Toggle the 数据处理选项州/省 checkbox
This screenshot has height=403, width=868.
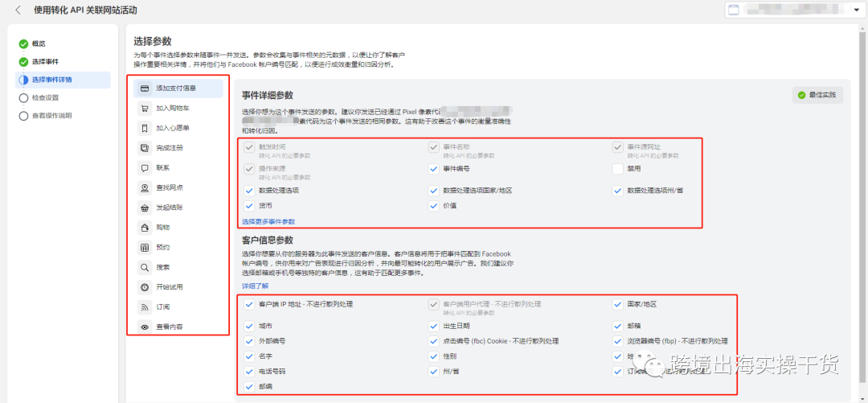(618, 191)
